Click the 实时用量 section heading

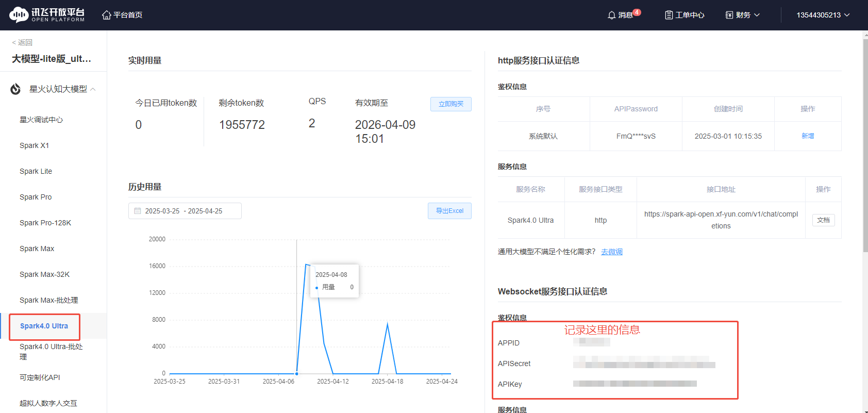coord(145,60)
